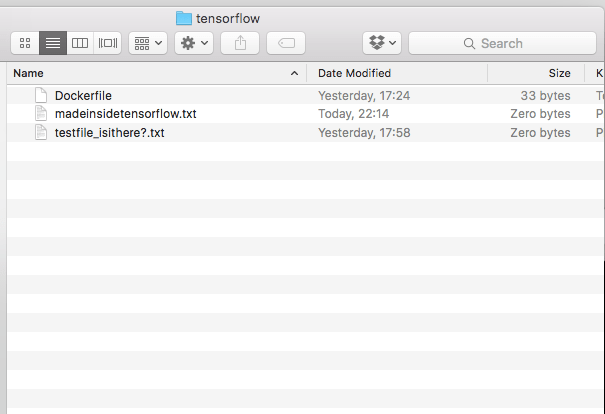Viewport: 605px width, 414px height.
Task: Open the gear Action menu
Action: click(193, 43)
